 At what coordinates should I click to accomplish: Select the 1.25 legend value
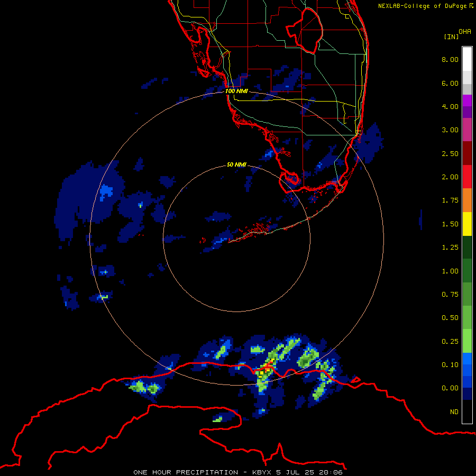(x=450, y=248)
